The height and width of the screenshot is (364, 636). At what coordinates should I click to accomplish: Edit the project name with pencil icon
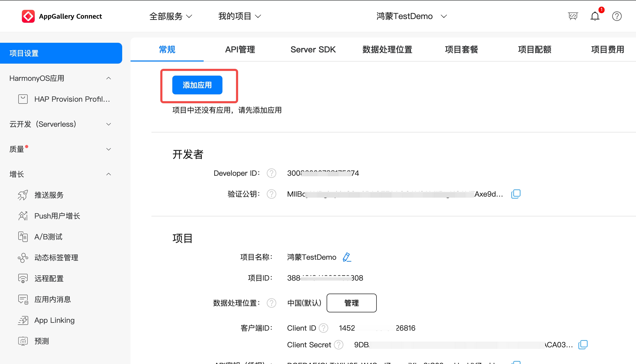pyautogui.click(x=347, y=257)
